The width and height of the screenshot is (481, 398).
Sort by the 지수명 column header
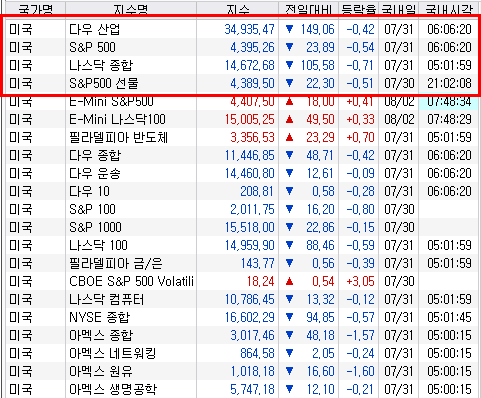tap(131, 9)
